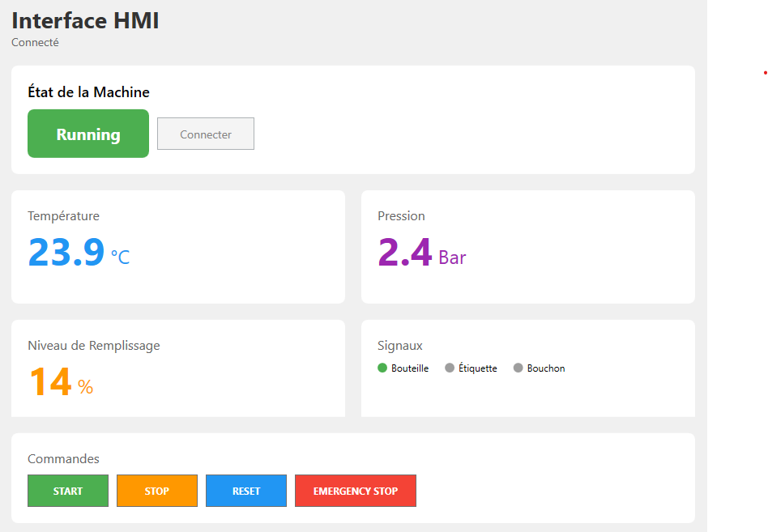768x532 pixels.
Task: Select the green Running status badge
Action: coord(88,134)
